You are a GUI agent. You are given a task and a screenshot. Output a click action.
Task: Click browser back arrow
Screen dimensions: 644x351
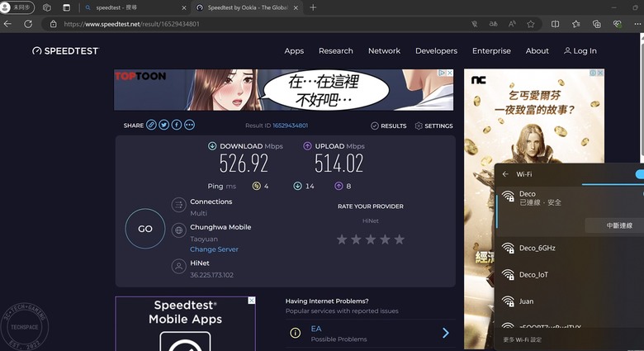coord(7,24)
